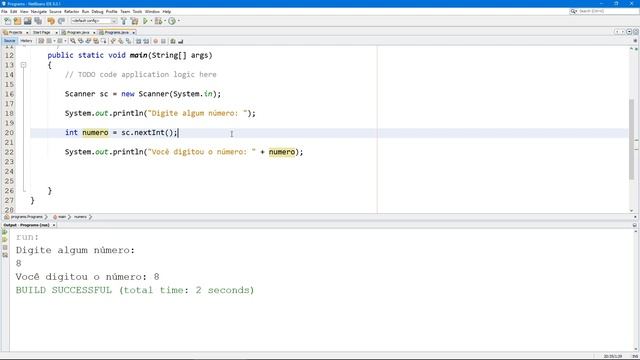
Task: Open the Help menu
Action: [167, 11]
